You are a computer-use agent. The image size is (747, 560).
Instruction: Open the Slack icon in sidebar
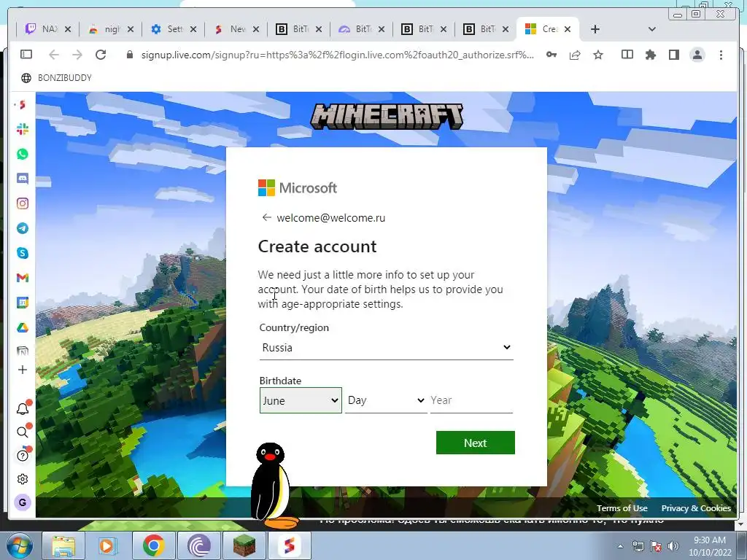[x=23, y=129]
